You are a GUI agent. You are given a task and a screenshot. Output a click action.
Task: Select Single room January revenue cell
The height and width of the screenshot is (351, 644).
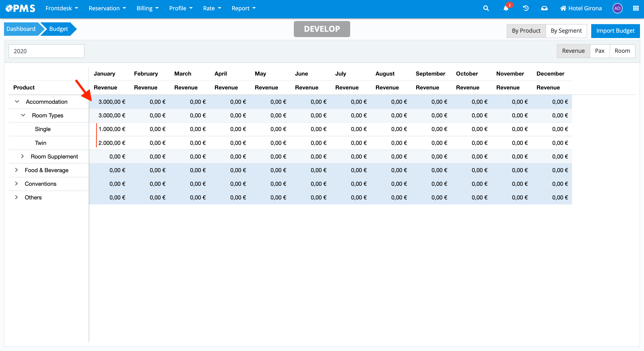click(x=112, y=129)
